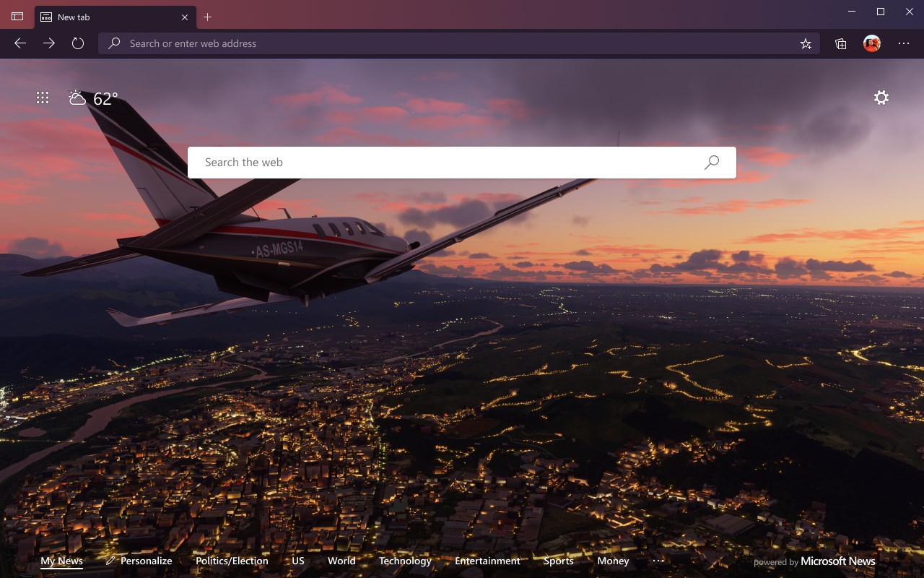This screenshot has height=578, width=924.
Task: Open the Sports news category
Action: point(559,561)
